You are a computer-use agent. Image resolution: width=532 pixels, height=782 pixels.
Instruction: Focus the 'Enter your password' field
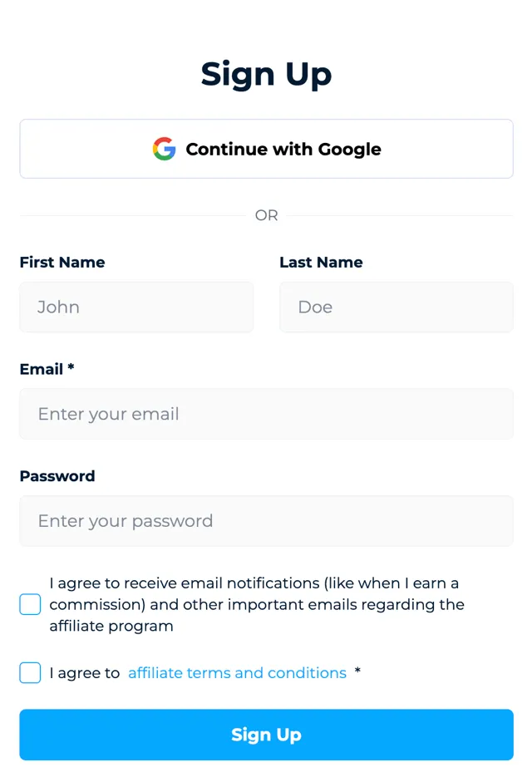tap(266, 521)
